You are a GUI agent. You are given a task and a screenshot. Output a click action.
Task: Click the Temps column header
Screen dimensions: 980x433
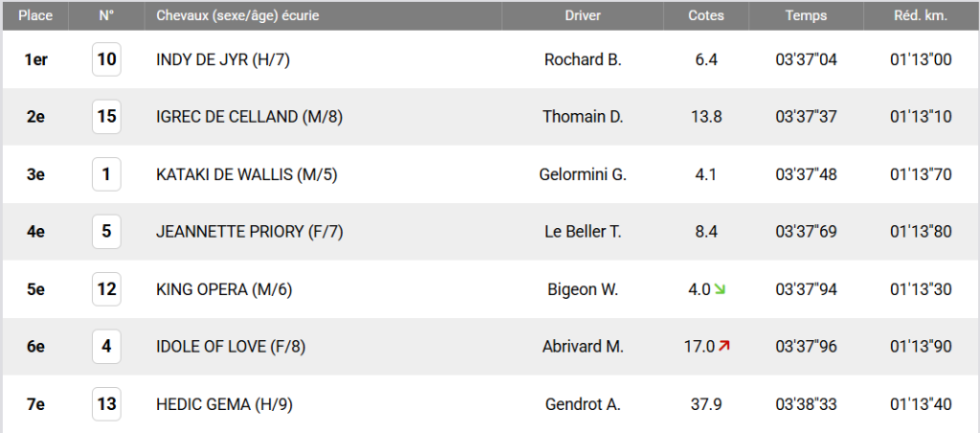point(806,15)
